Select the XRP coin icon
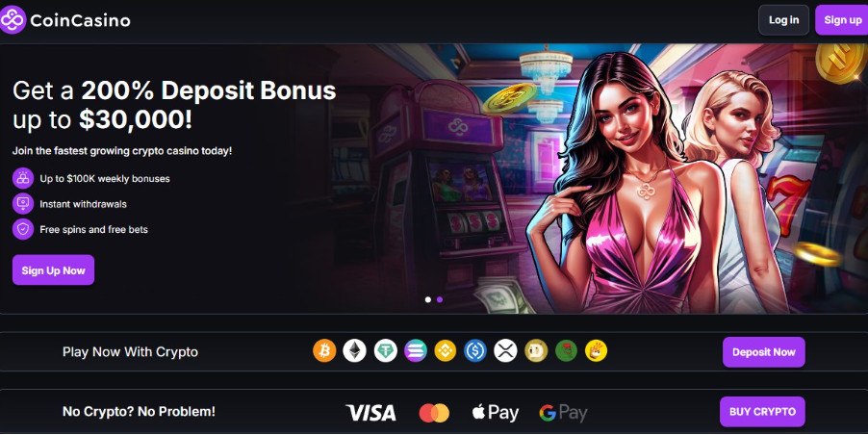 (x=505, y=351)
